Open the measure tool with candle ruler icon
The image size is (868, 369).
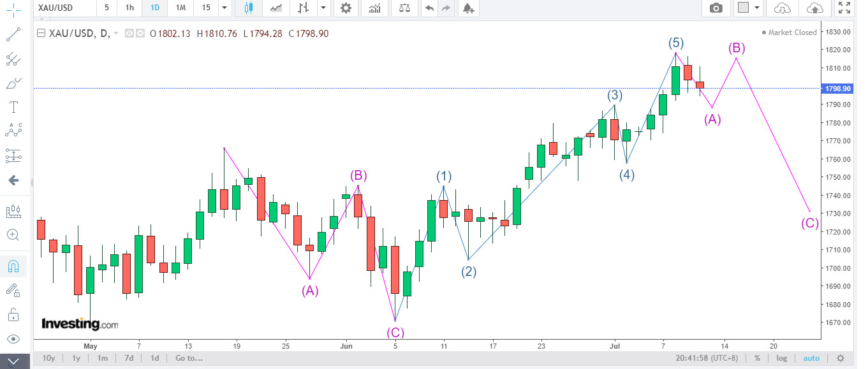14,210
